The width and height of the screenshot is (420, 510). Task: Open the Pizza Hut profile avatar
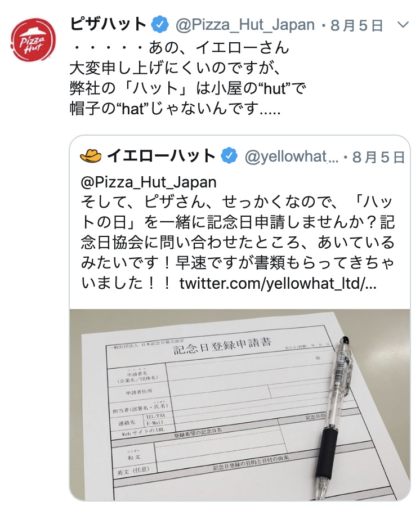click(x=33, y=39)
